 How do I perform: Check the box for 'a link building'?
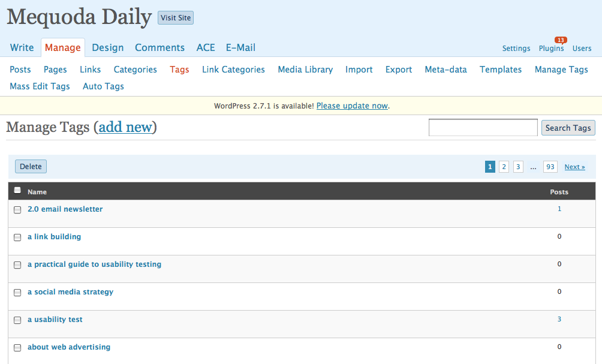(17, 237)
